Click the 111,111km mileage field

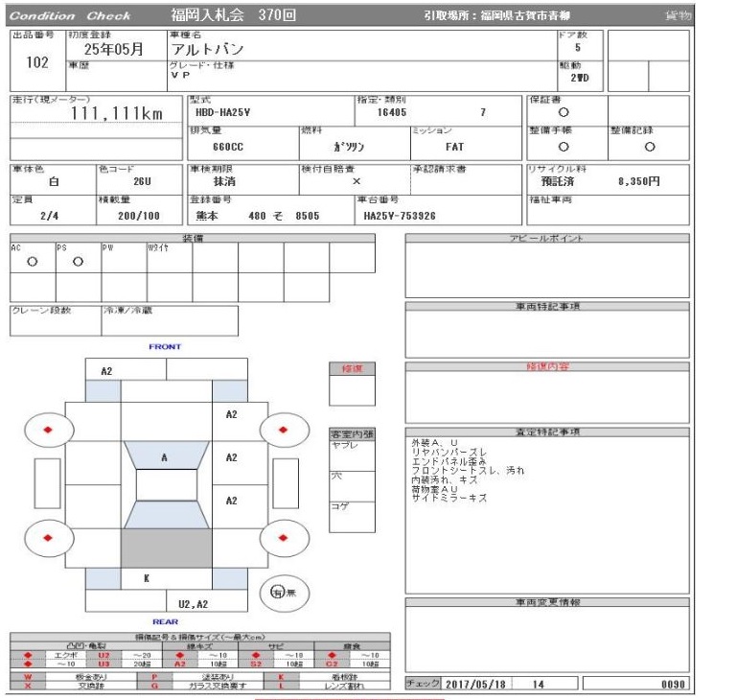116,114
